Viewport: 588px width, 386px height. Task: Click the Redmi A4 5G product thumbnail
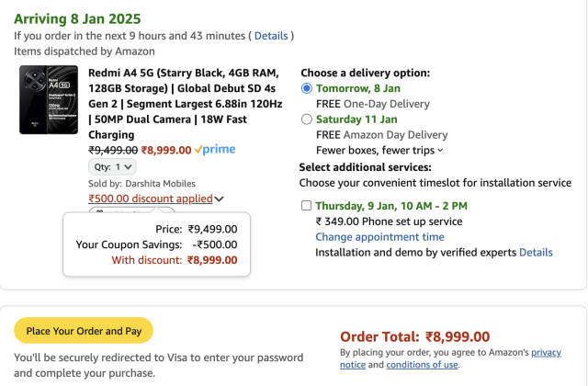click(x=48, y=100)
